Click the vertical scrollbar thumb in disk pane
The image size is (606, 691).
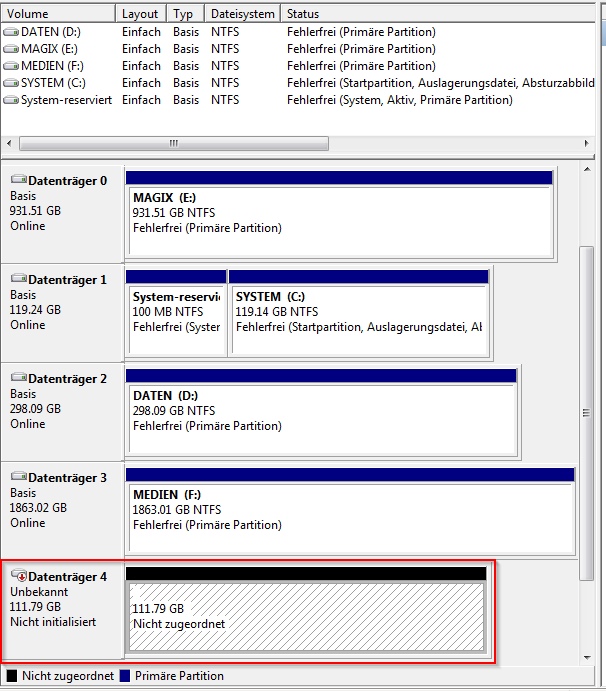(587, 413)
